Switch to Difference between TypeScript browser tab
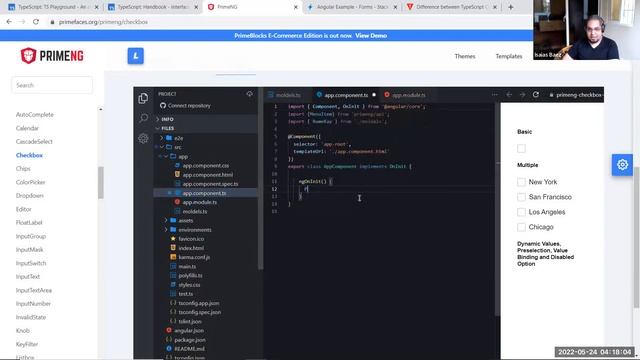The image size is (640, 360). click(x=451, y=7)
